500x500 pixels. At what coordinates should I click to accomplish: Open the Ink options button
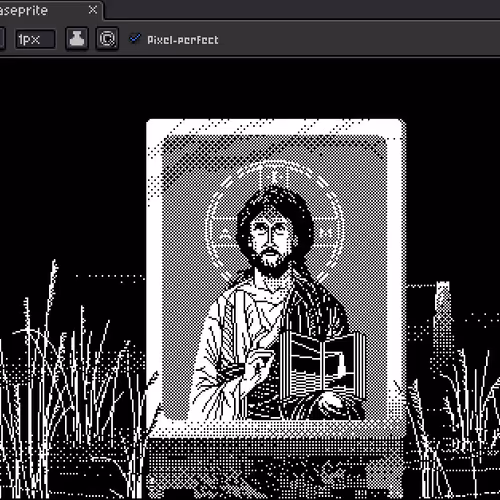77,39
